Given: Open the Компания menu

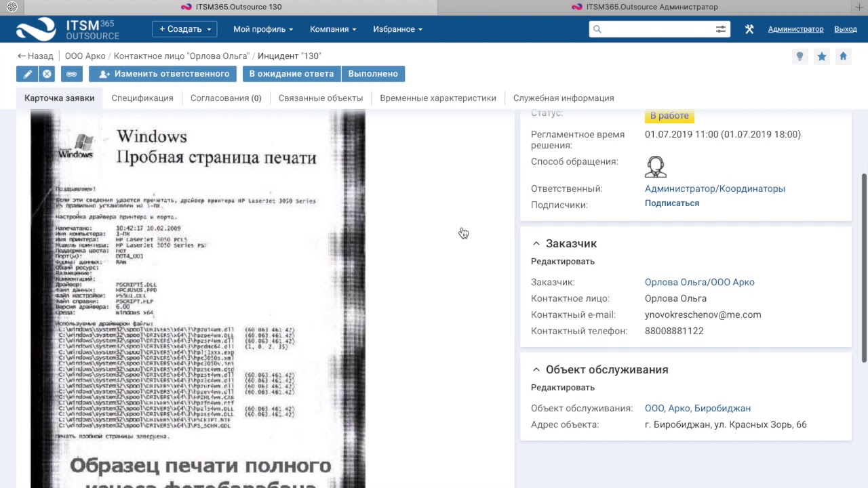Looking at the screenshot, I should [333, 29].
